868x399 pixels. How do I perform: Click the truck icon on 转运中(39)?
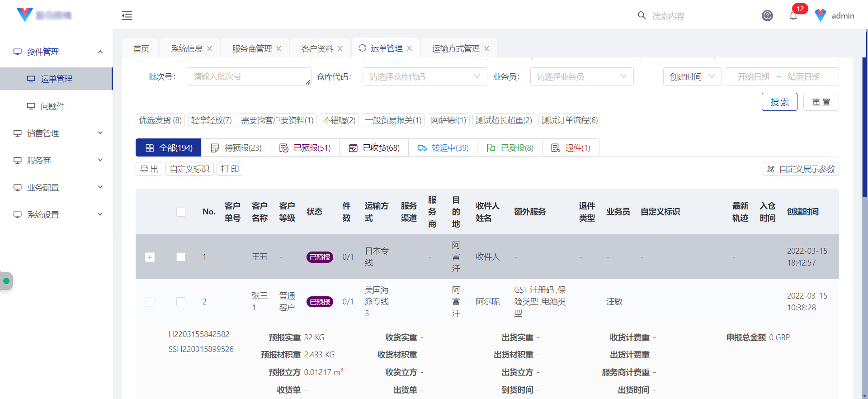422,148
